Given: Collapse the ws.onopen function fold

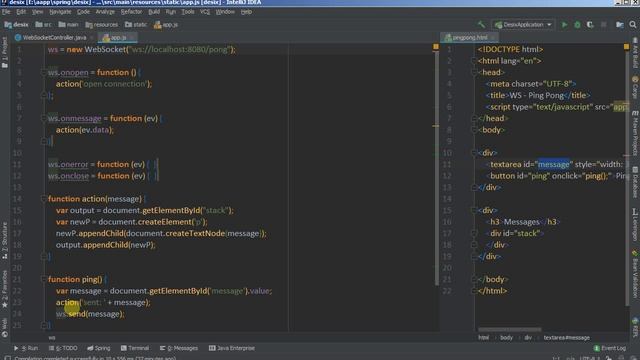Looking at the screenshot, I should (43, 72).
